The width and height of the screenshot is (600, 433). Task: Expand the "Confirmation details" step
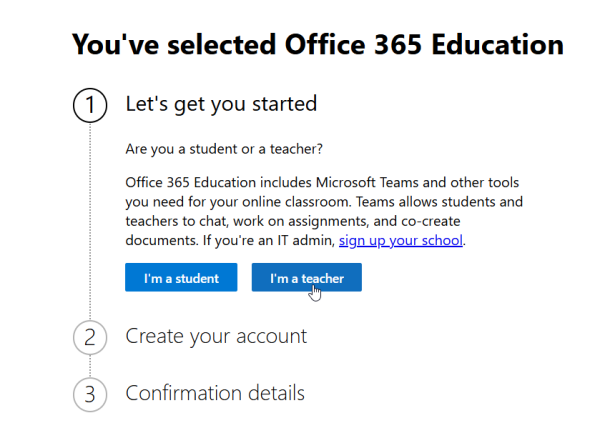click(x=215, y=393)
